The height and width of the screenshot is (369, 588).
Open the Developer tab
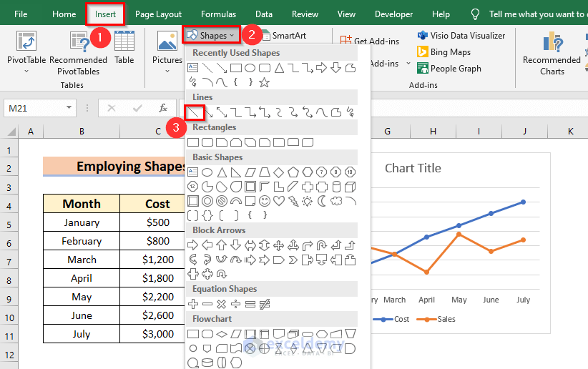[393, 14]
